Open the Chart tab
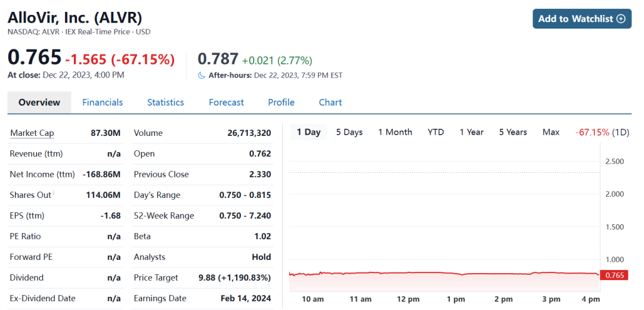The width and height of the screenshot is (644, 310). pos(330,103)
